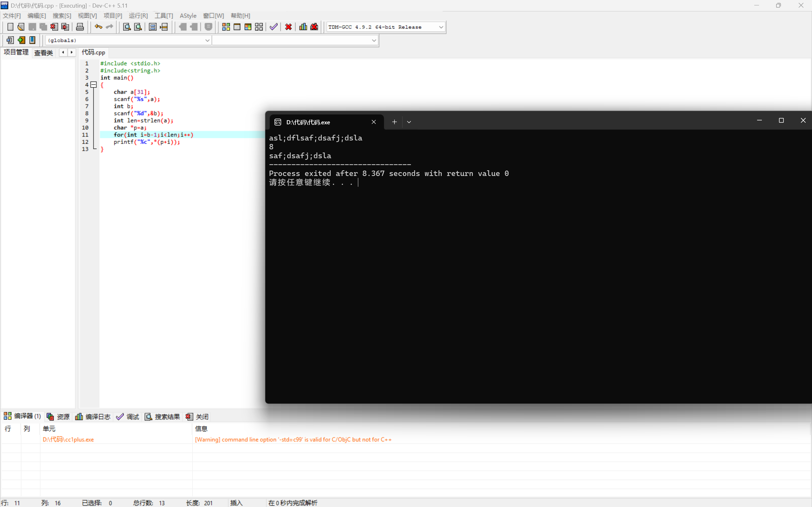Click the bar chart Profile Analysis icon
The image size is (812, 507).
(x=303, y=27)
